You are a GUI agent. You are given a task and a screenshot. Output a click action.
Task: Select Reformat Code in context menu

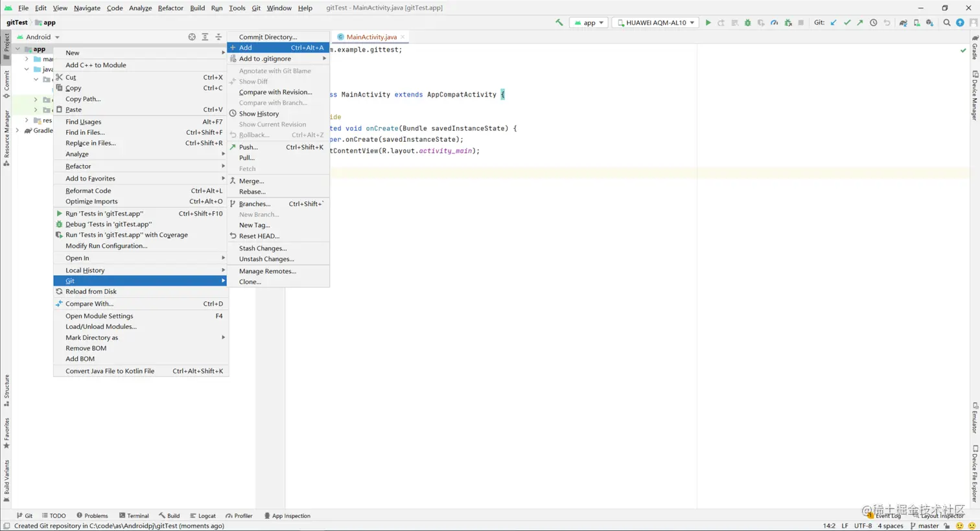[141, 191]
